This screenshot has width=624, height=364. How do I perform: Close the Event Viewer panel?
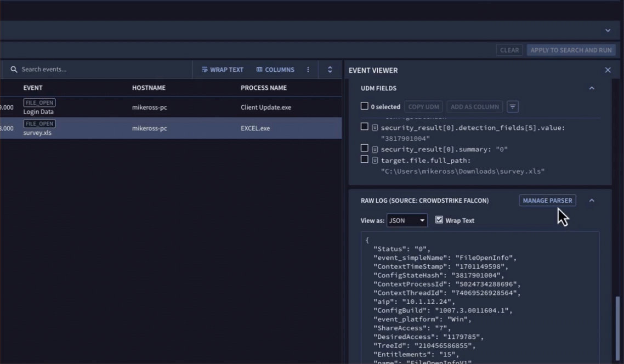point(608,70)
